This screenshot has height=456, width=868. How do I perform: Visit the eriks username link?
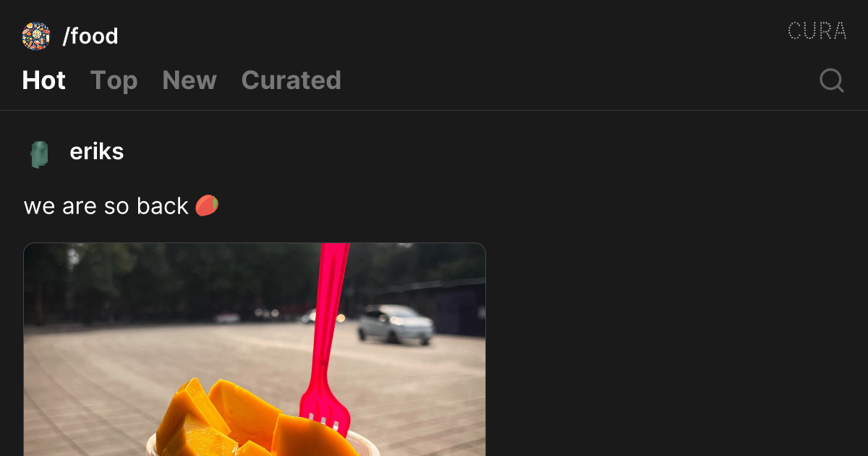(97, 152)
